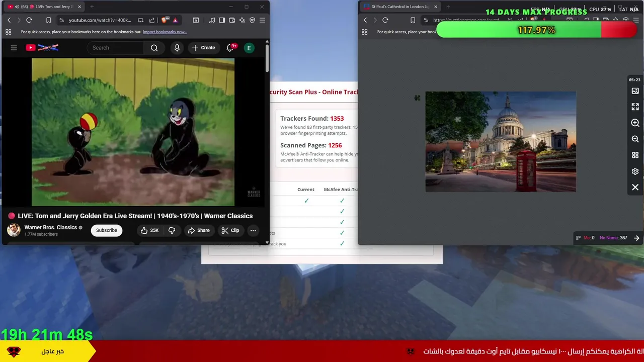Click the install/cast icon in YouTube address bar
The image size is (644, 362).
141,20
